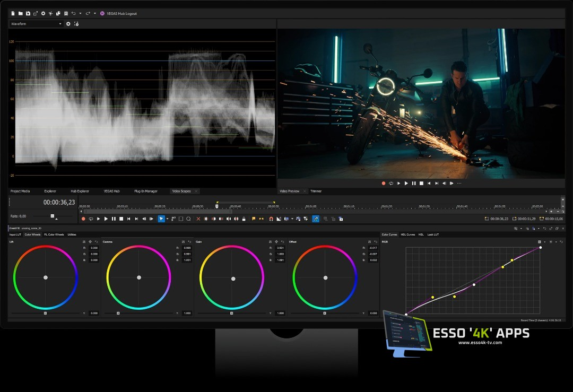Image resolution: width=573 pixels, height=392 pixels.
Task: Expand the Redo history dropdown arrow
Action: [x=95, y=13]
